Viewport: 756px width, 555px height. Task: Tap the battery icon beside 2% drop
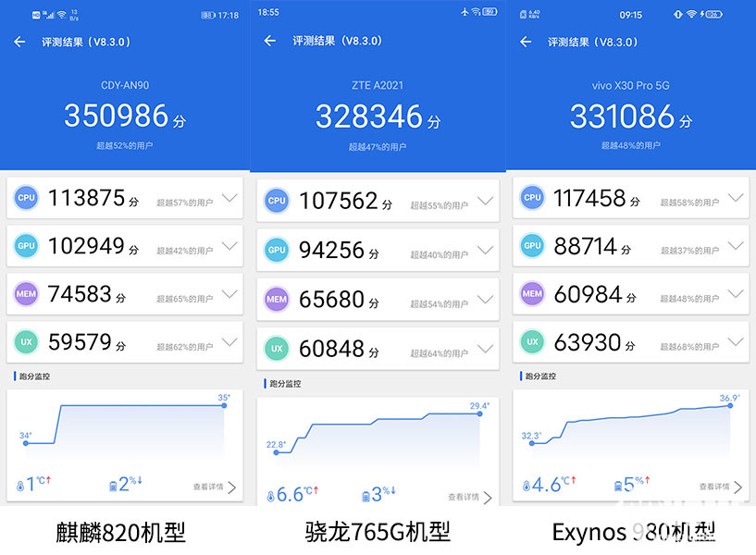pyautogui.click(x=113, y=487)
